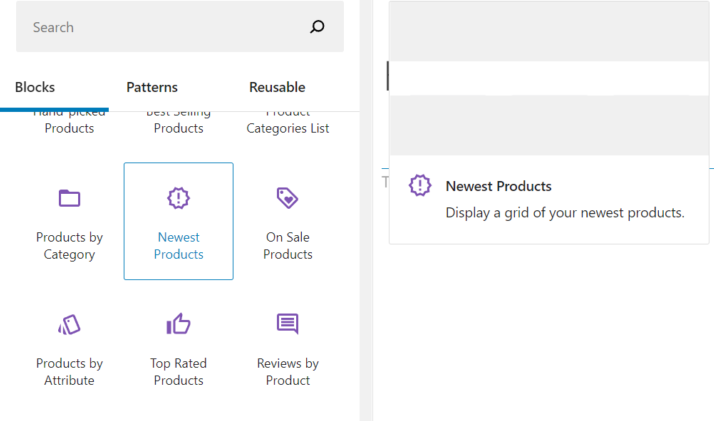Click the Products by Attribute cards icon
714x421 pixels.
[x=69, y=324]
